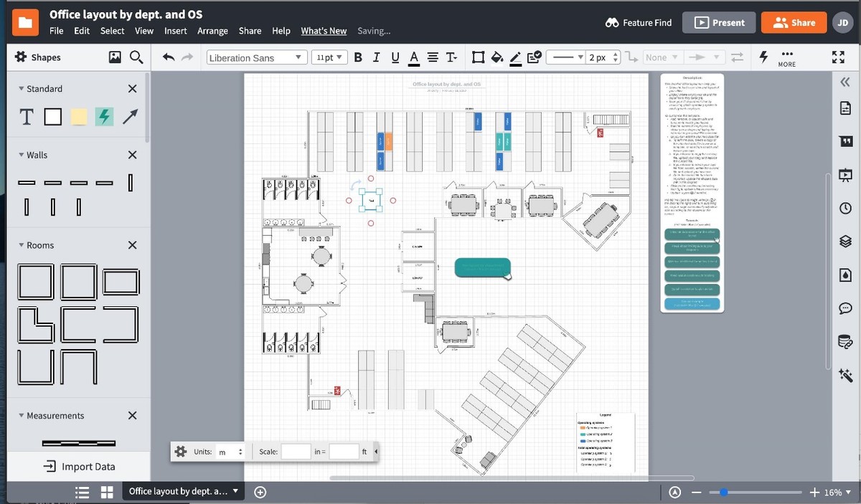Screen dimensions: 861x504
Task: Open the File menu
Action: (56, 31)
